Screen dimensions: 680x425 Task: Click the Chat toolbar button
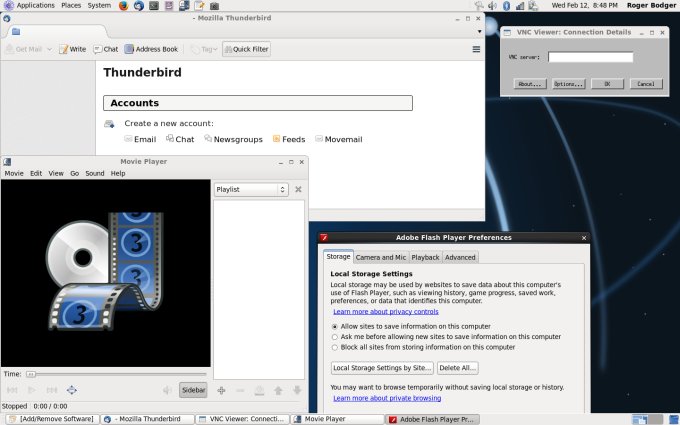coord(105,49)
